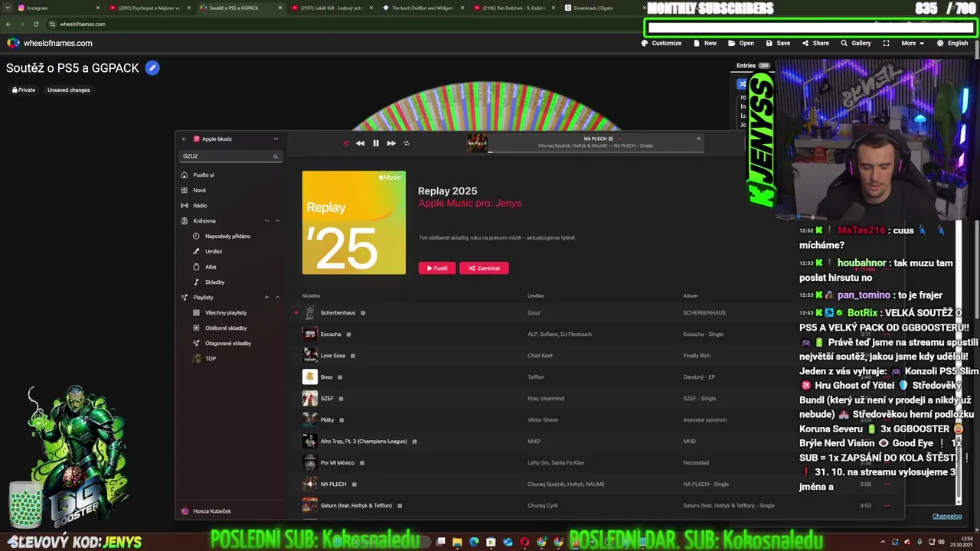Change language via English selector
Image resolution: width=980 pixels, height=551 pixels.
click(952, 43)
